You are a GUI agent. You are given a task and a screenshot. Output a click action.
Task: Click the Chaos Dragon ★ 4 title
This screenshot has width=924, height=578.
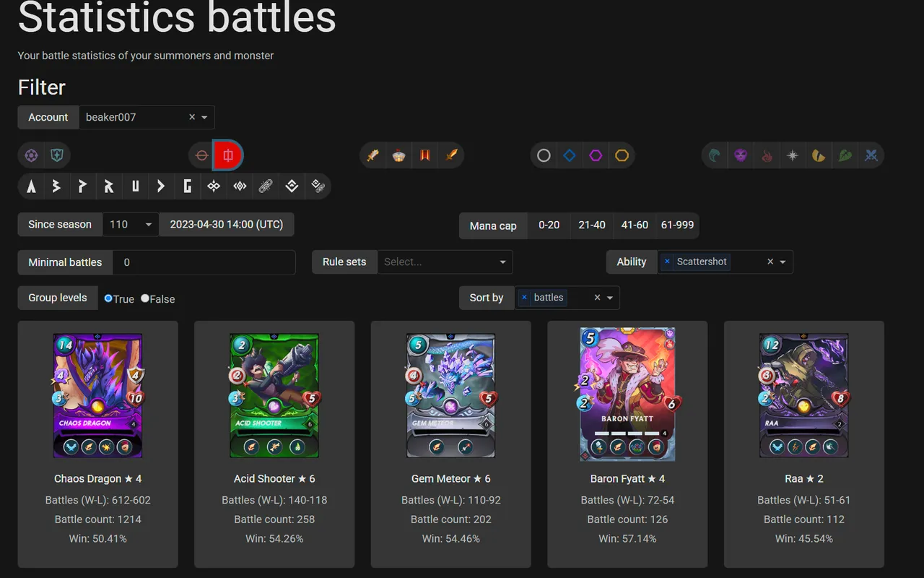click(98, 478)
